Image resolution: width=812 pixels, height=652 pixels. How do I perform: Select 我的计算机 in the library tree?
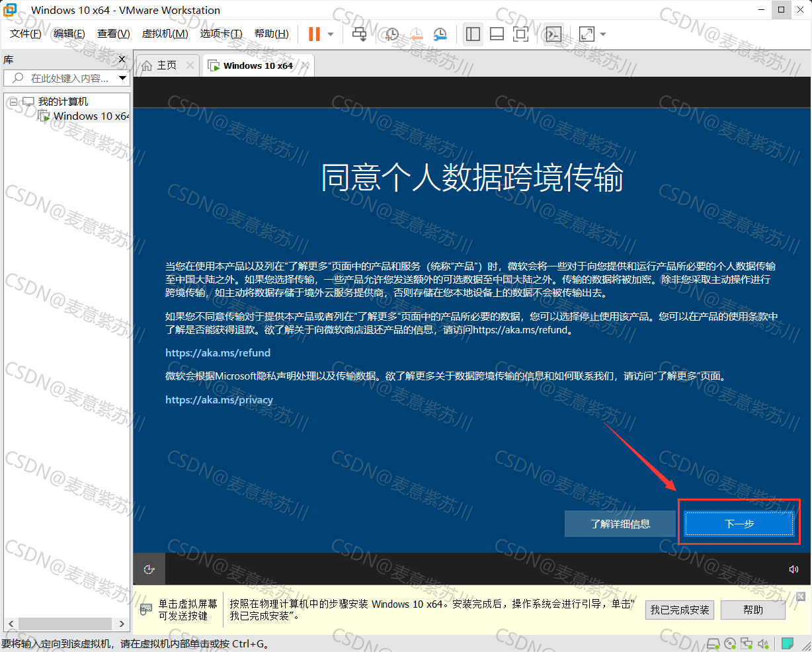pos(63,101)
